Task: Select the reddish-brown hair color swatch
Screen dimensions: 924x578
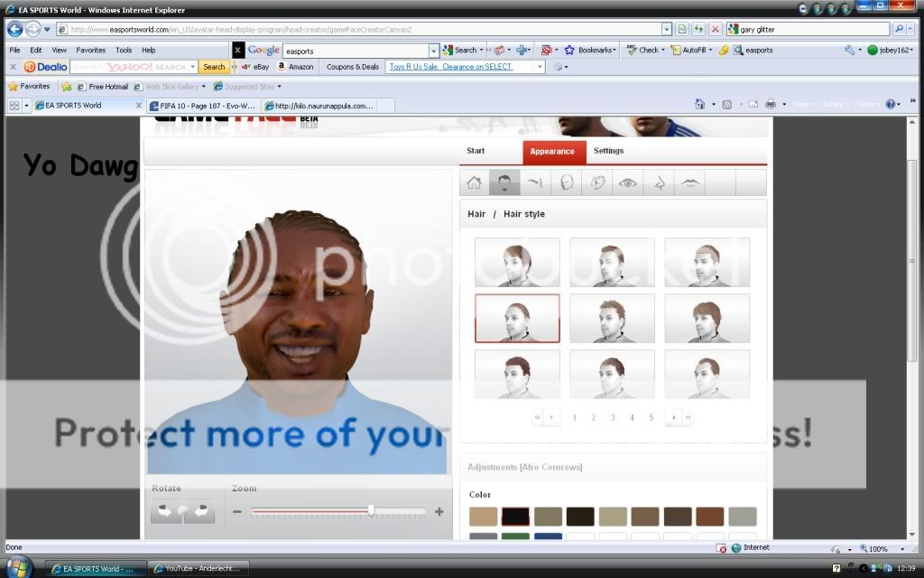Action: [710, 517]
